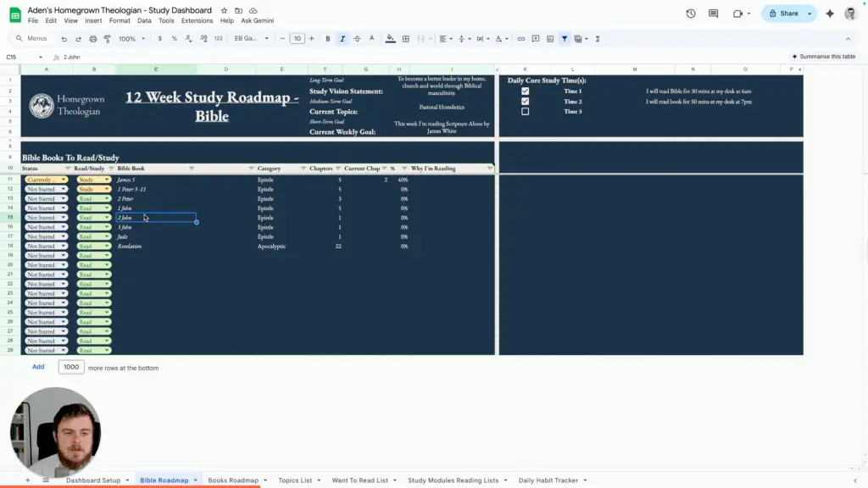Open the Extensions menu
Screen dimensions: 868x488
coord(197,20)
